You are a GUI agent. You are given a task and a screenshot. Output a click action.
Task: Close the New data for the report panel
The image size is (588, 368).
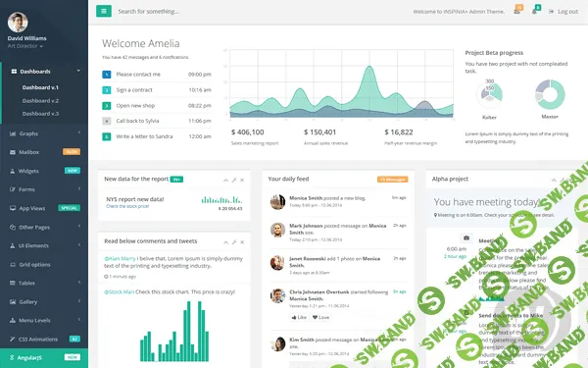[x=242, y=181]
